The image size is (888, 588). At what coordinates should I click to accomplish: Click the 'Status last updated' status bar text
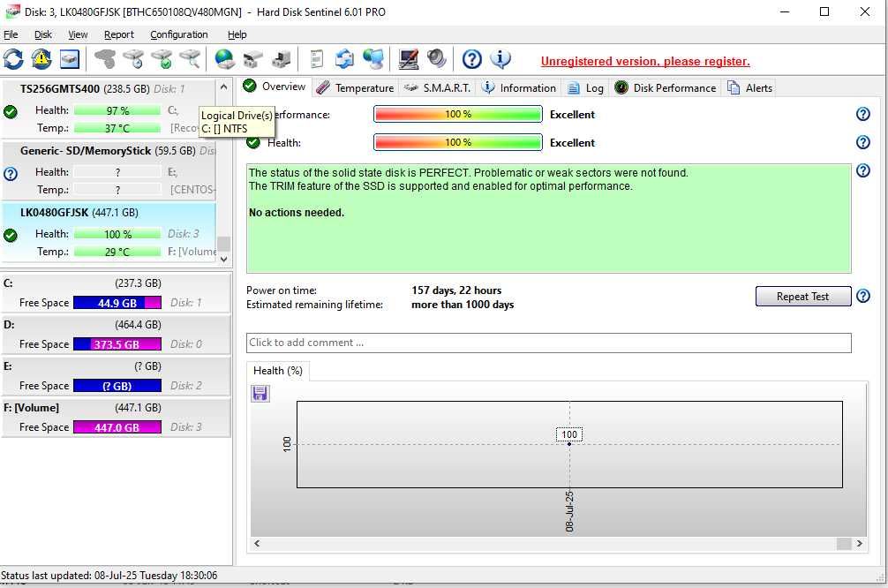click(109, 575)
